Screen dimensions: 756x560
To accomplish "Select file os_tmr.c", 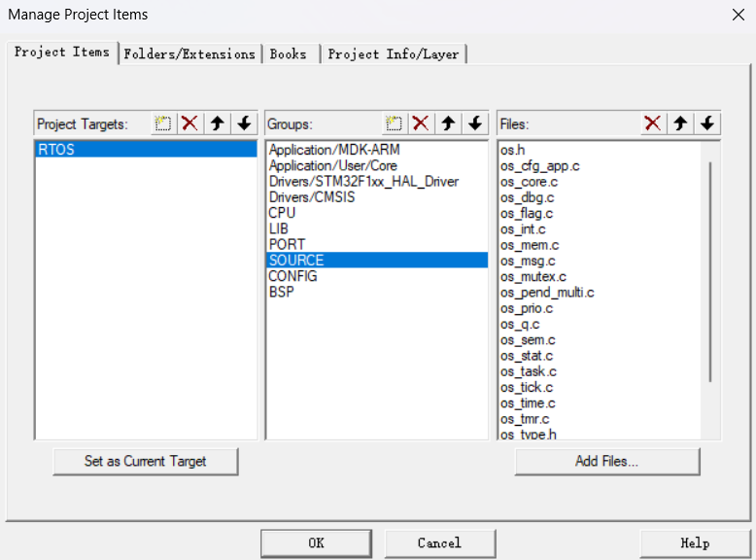I will point(600,419).
